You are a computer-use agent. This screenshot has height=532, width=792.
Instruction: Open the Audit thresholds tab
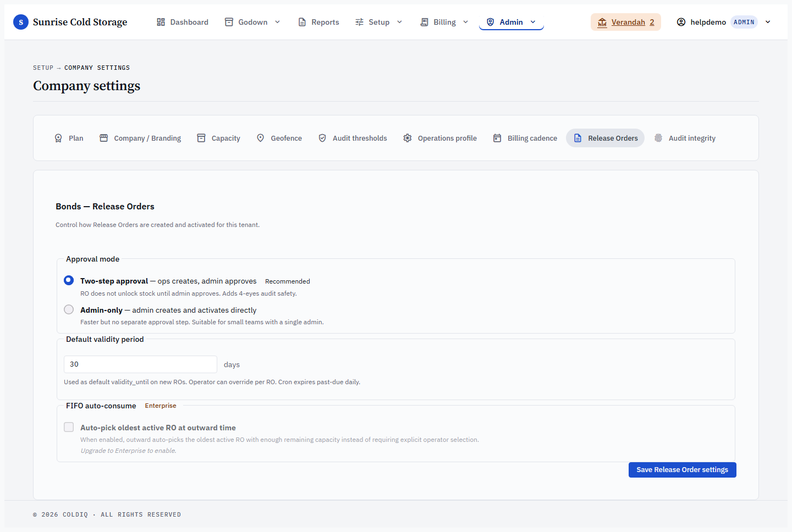[x=353, y=138]
